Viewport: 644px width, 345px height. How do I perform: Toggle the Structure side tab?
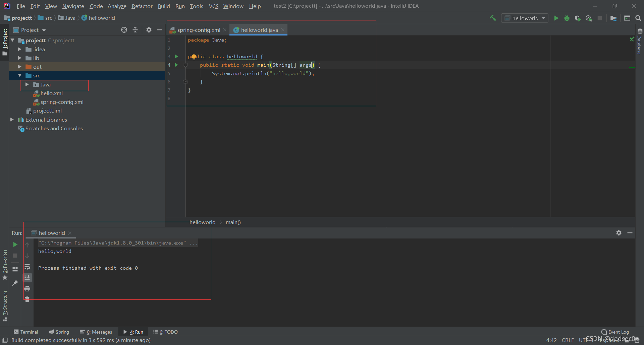(x=5, y=305)
